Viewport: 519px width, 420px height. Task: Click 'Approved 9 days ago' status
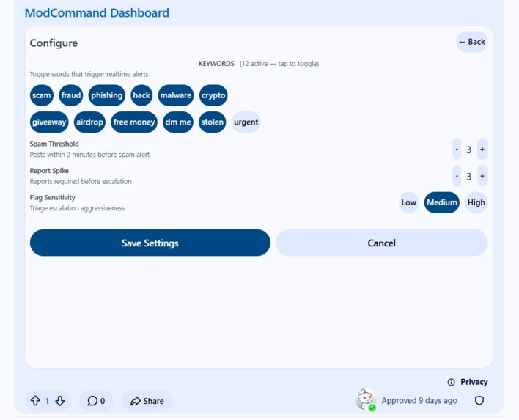tap(419, 401)
